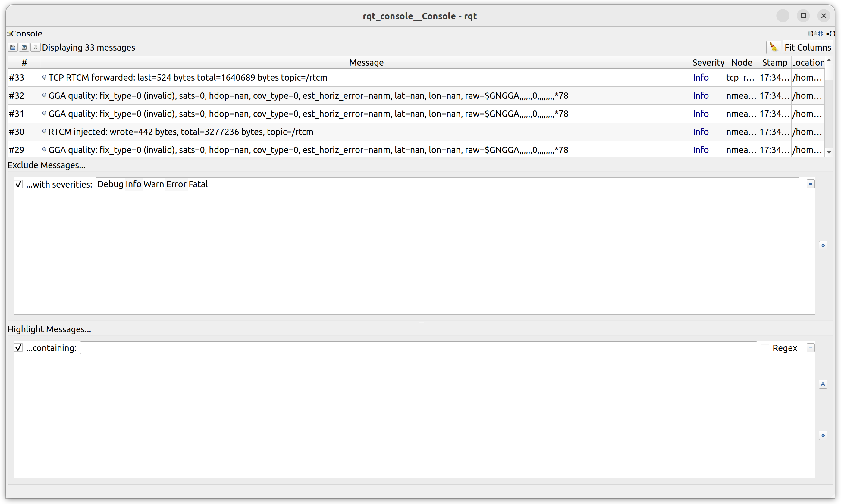Add a new highlight filter with the plus icon

tap(823, 435)
